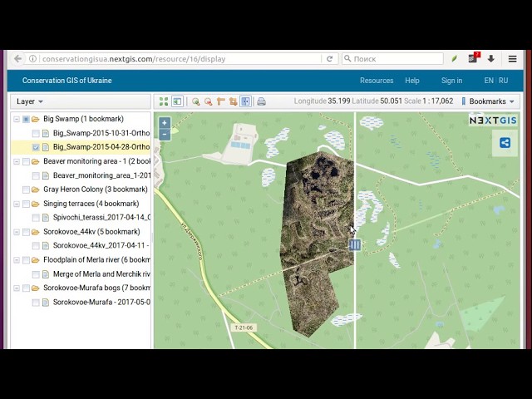Select the Big_Swamp-2015-04-28-Ortho layer row
Image resolution: width=532 pixels, height=399 pixels.
coord(81,147)
